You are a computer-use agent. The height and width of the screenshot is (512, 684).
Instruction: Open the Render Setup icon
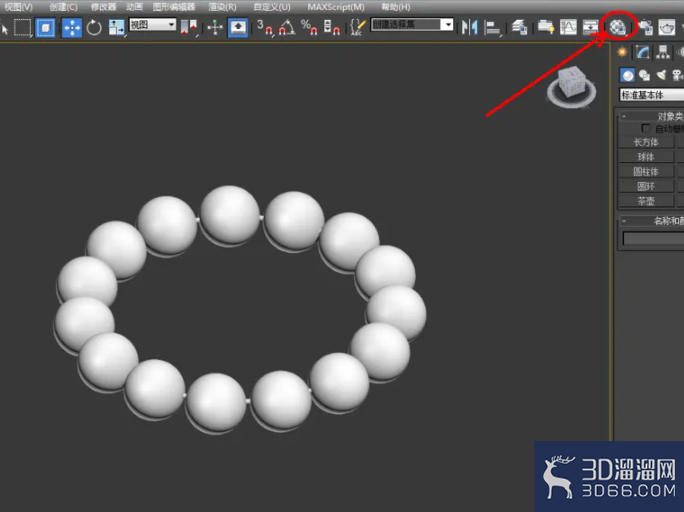click(x=645, y=28)
